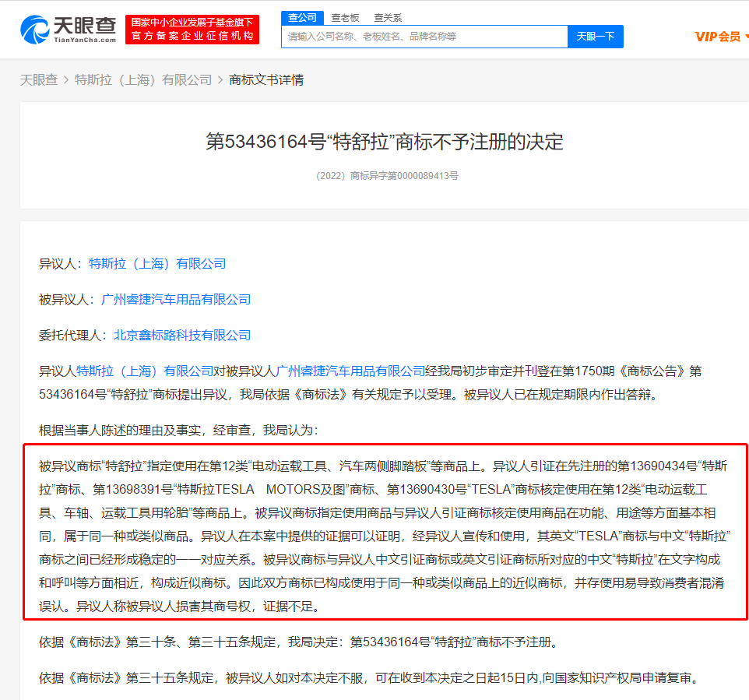Expand the VIP会员 menu
Viewport: 749px width, 700px height.
pos(721,37)
